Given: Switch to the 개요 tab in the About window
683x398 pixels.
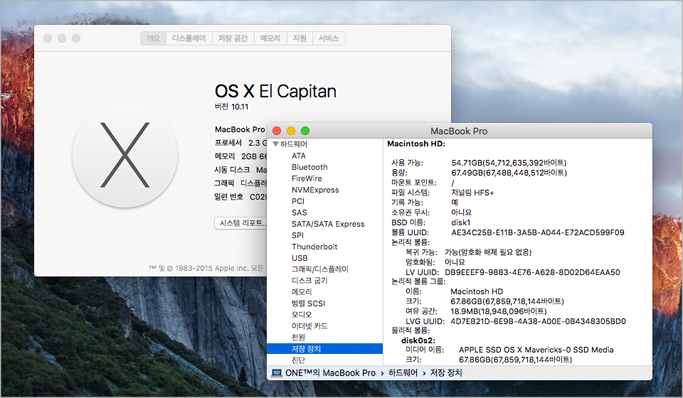Looking at the screenshot, I should click(153, 38).
